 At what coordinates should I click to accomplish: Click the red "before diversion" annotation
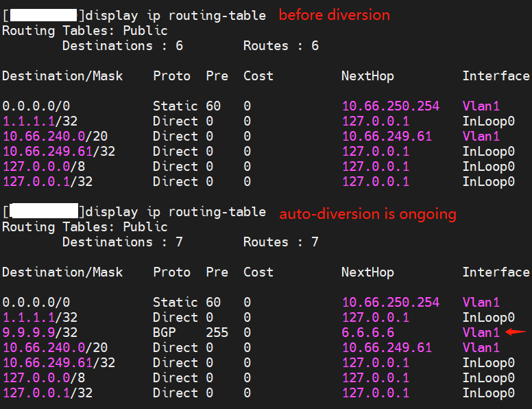[334, 15]
